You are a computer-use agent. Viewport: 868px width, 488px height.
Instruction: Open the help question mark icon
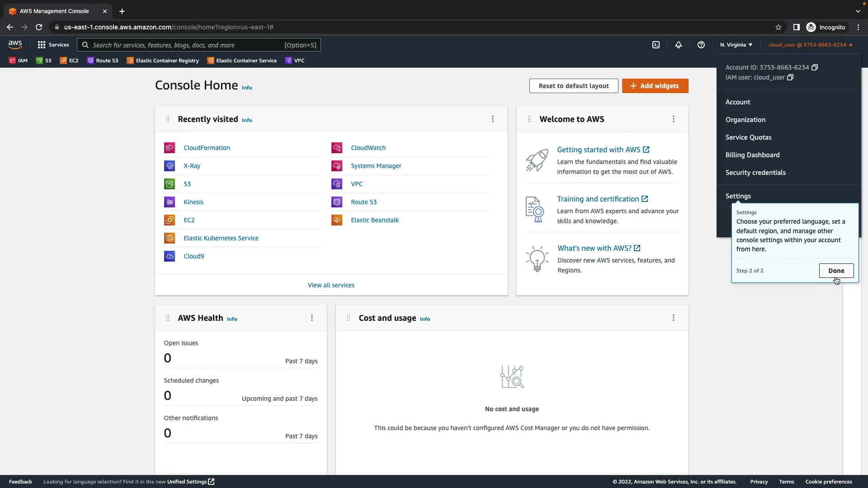[x=701, y=45]
